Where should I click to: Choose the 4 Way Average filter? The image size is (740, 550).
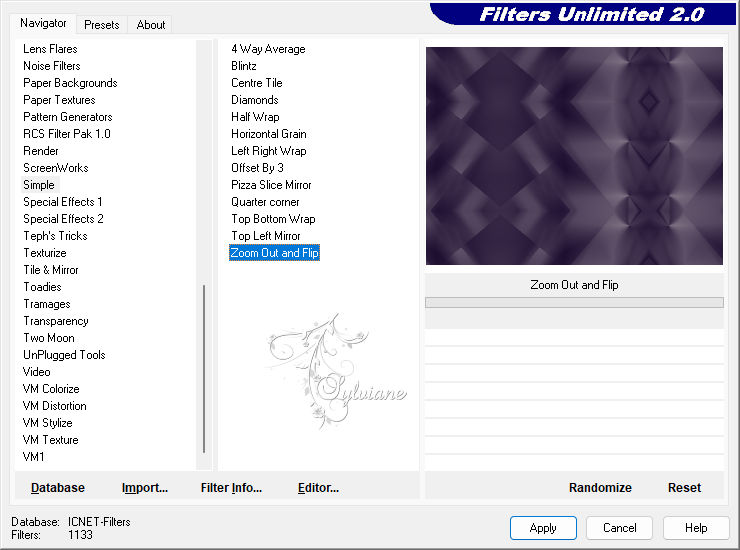pos(268,49)
